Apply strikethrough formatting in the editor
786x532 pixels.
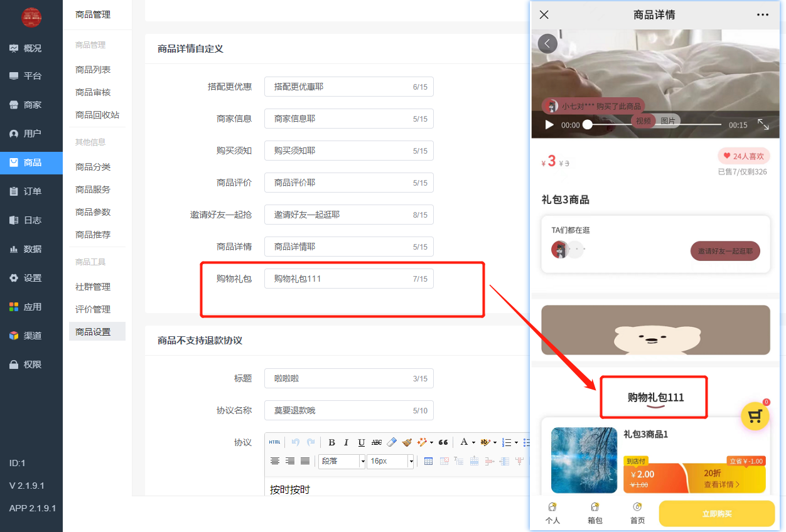pos(377,442)
